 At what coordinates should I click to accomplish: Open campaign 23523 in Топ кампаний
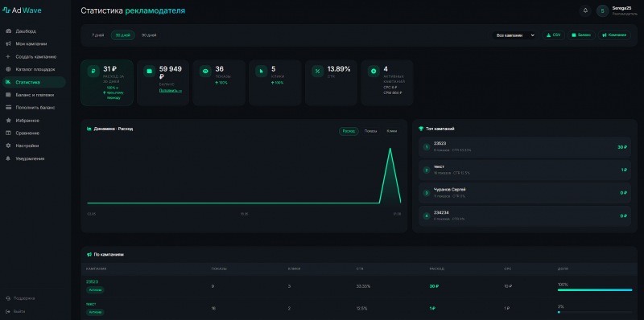525,147
